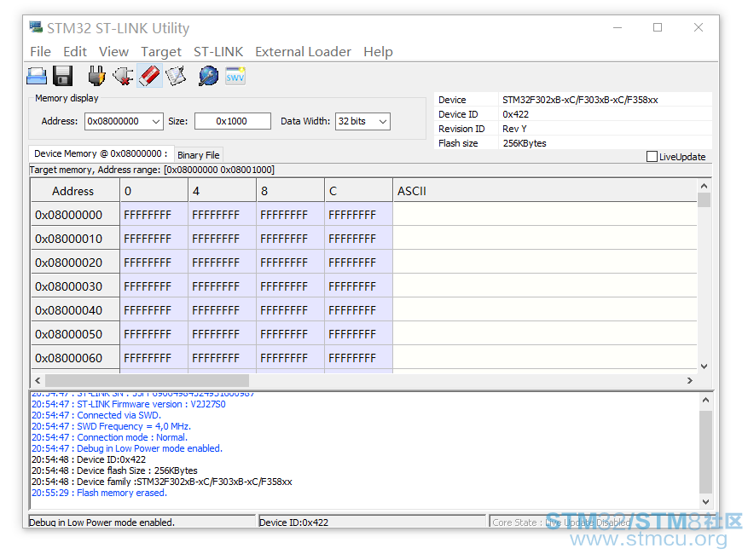Click log line ST-LINK Firmware version V2J27S0

[128, 404]
